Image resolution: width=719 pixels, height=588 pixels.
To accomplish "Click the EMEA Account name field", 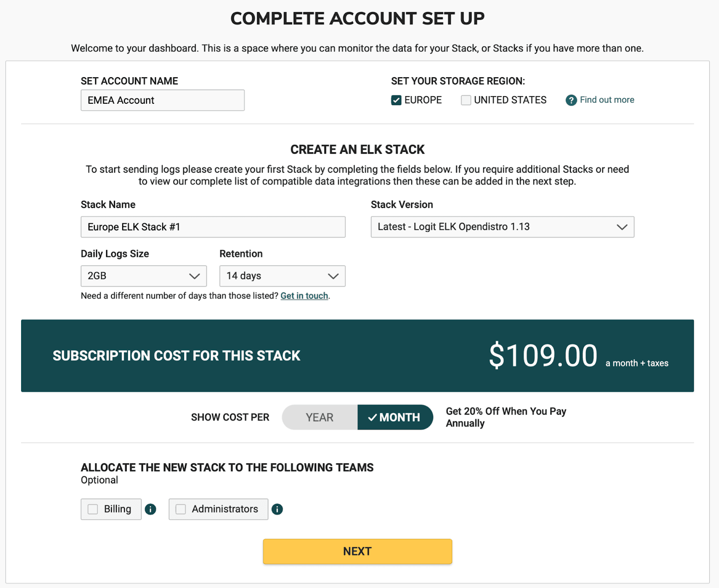I will (x=162, y=100).
